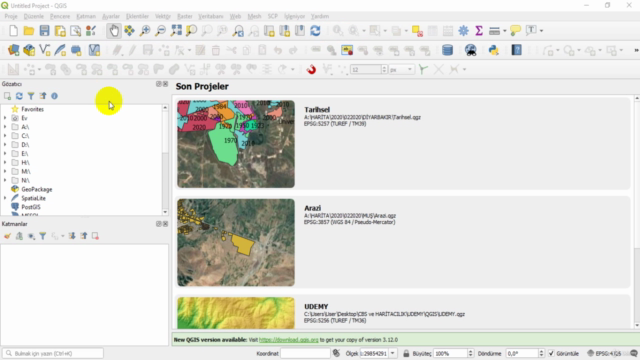Click the Tarihsel project thumbnail
Viewport: 640px width, 360px height.
[x=236, y=144]
